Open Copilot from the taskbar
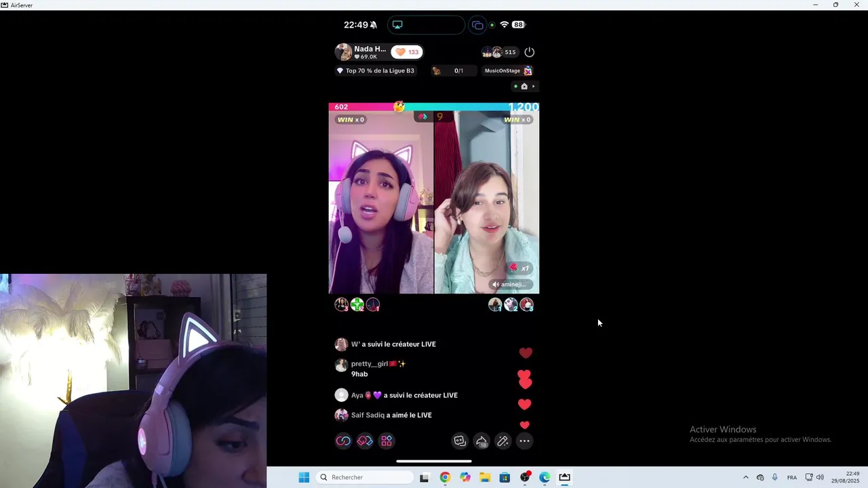Screen dimensions: 868x488 click(x=465, y=477)
